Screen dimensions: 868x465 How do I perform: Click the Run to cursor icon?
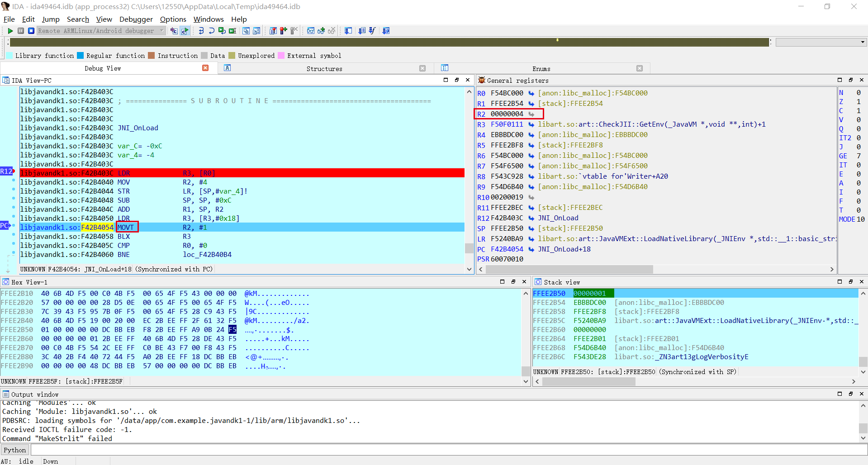click(x=232, y=31)
